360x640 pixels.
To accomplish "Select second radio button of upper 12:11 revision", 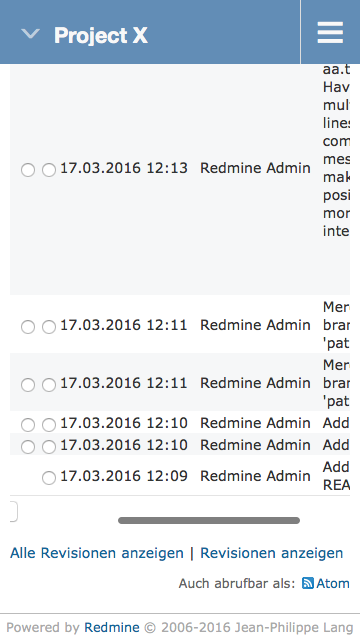I will click(x=49, y=327).
